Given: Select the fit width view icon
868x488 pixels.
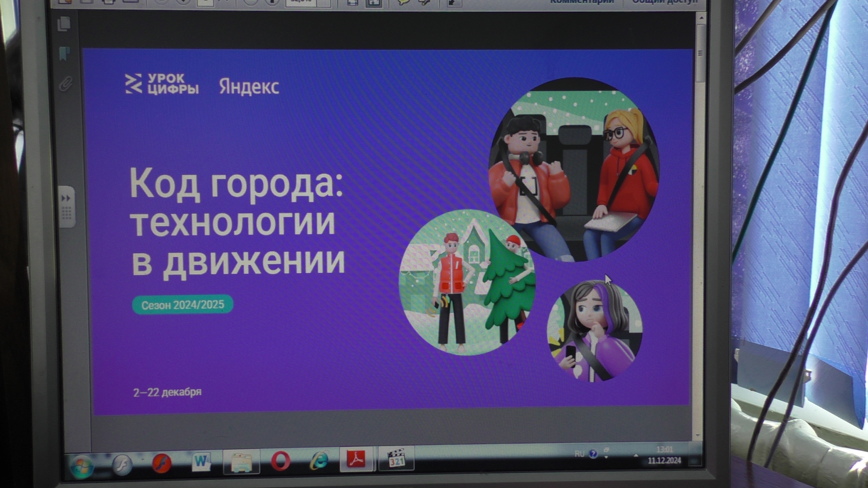Looking at the screenshot, I should [x=353, y=3].
